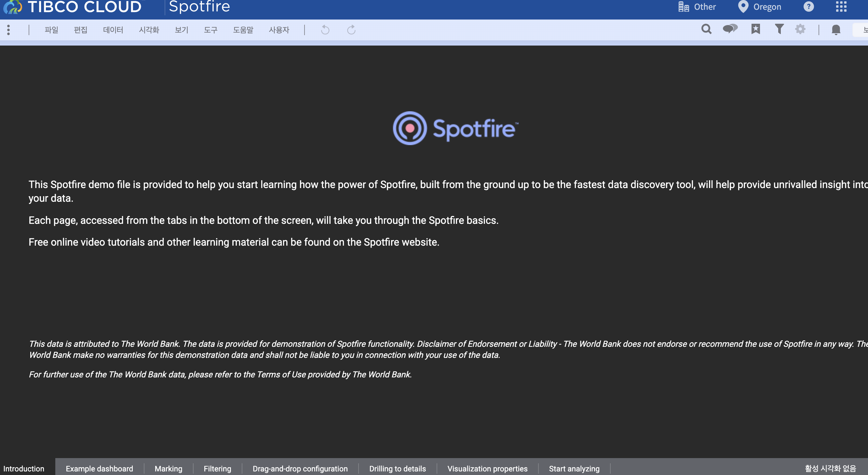Open the three-dot vertical menu
868x475 pixels.
point(9,30)
